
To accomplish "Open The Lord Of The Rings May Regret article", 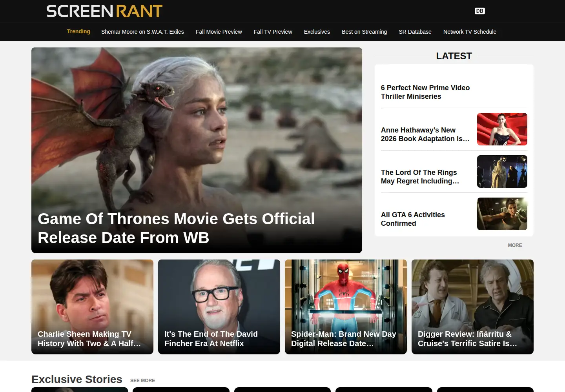I will [420, 177].
